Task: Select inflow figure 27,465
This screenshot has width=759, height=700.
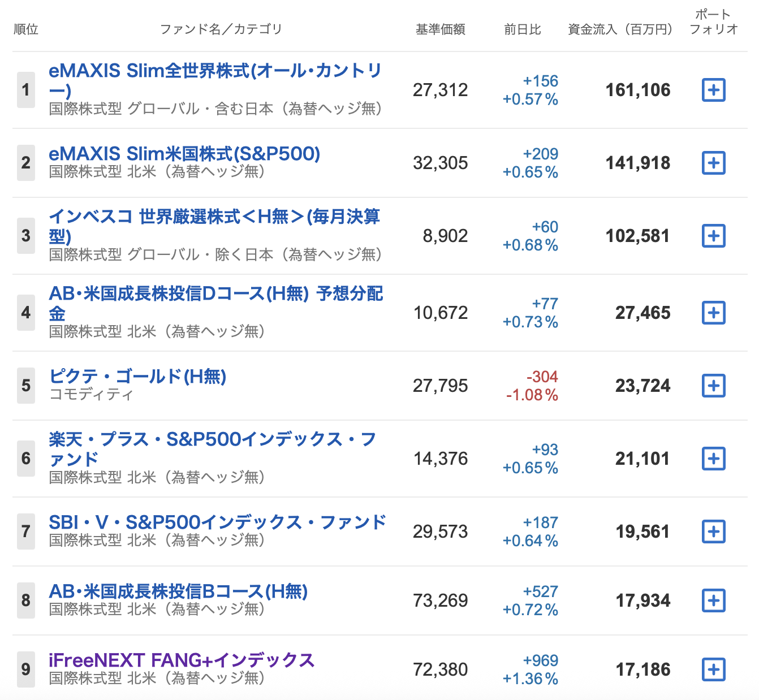Action: coord(643,313)
